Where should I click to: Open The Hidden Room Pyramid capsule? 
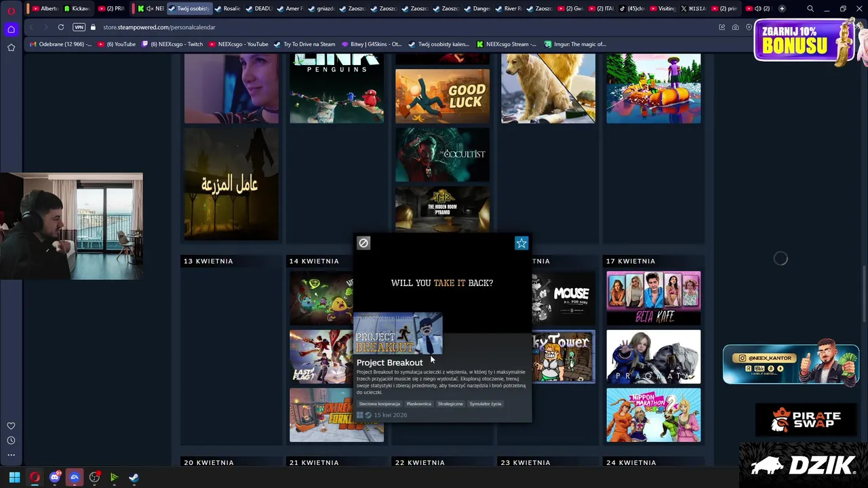[x=442, y=209]
